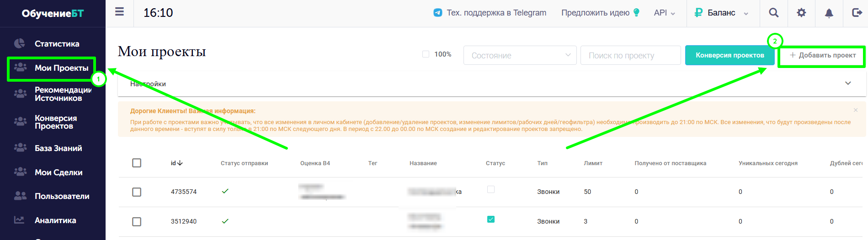Click the Конверсия проектов button
The width and height of the screenshot is (868, 240).
[730, 55]
